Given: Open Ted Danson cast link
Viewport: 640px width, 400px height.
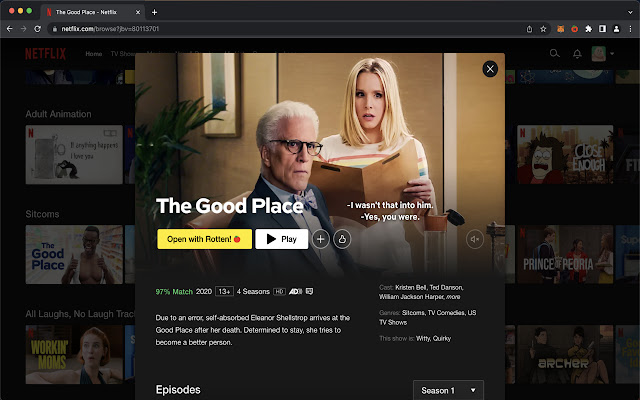Looking at the screenshot, I should point(446,287).
